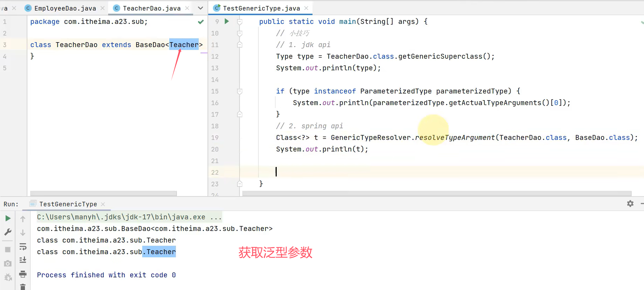Image resolution: width=644 pixels, height=290 pixels.
Task: Stop the running process
Action: point(8,250)
